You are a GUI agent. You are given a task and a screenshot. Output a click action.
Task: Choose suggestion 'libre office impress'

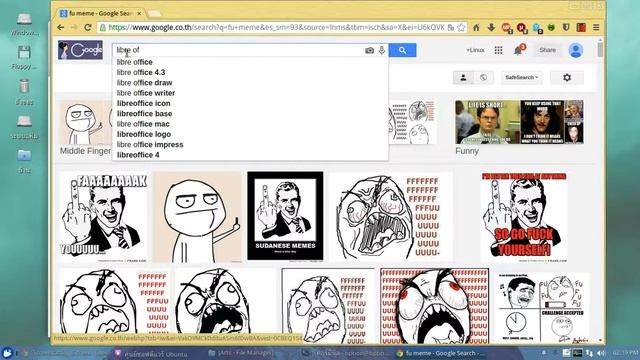(150, 144)
